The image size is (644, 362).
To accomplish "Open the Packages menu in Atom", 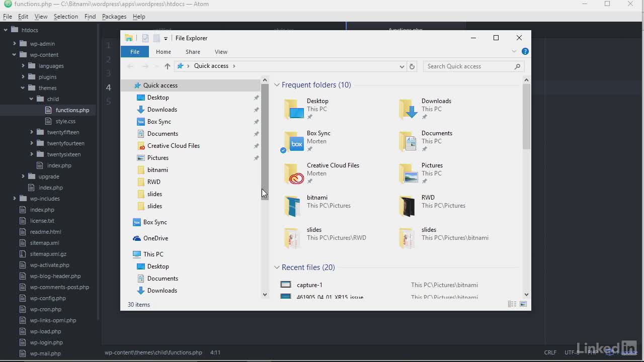I will click(x=114, y=17).
